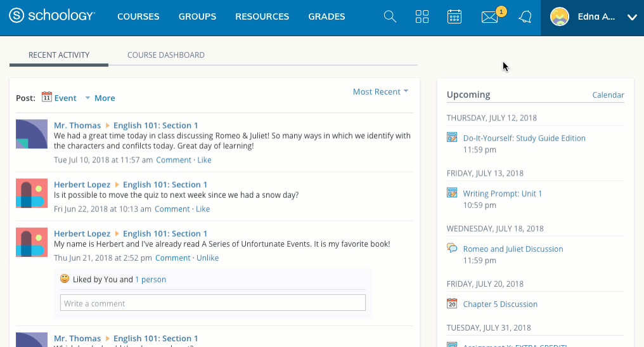The image size is (644, 347).
Task: Click the Write a comment field
Action: tap(212, 303)
